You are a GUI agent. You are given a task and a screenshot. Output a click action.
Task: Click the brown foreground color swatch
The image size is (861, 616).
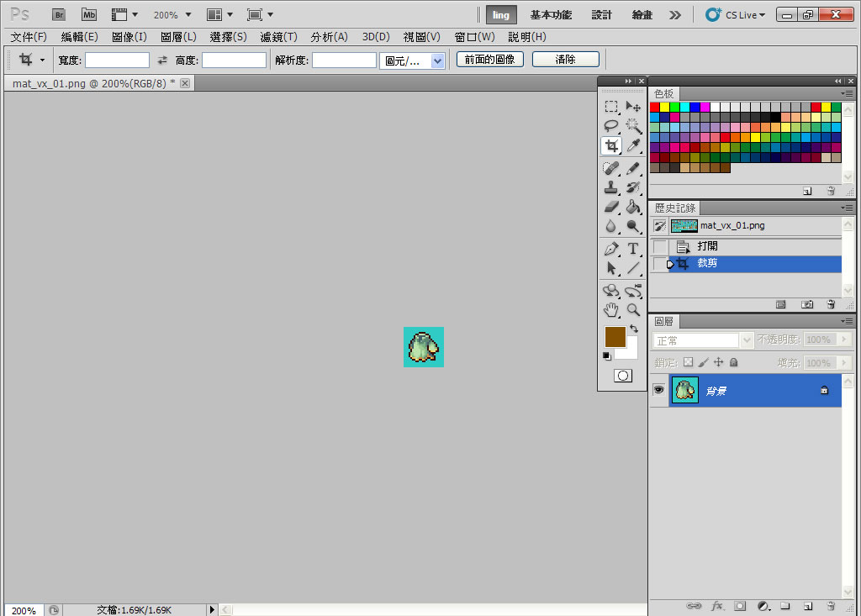(x=615, y=336)
